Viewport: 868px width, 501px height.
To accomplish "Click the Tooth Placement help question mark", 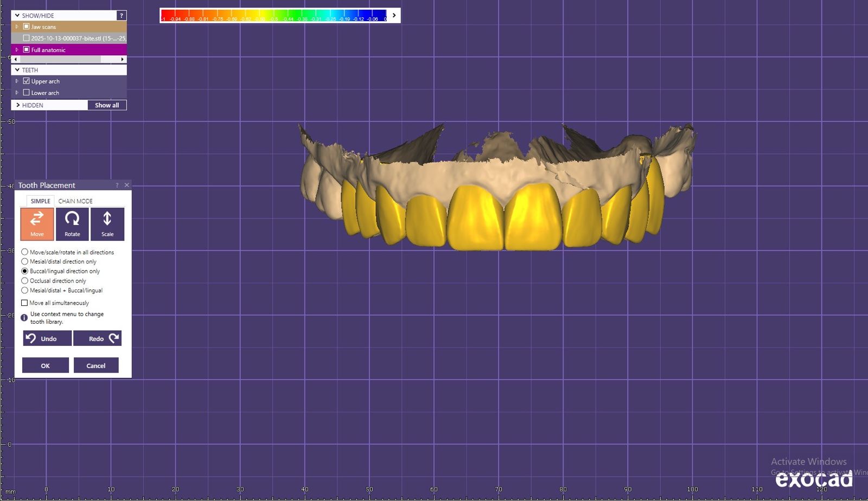I will pos(117,185).
